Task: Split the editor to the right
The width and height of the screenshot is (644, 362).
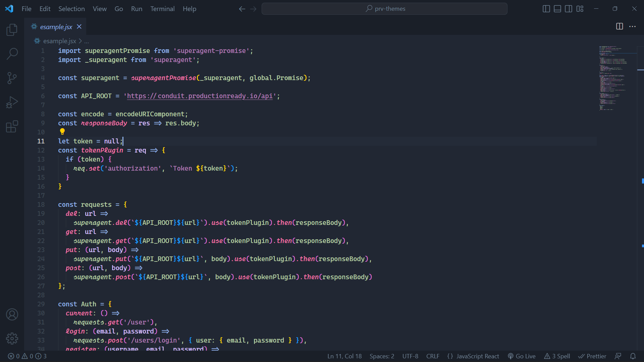Action: [620, 26]
